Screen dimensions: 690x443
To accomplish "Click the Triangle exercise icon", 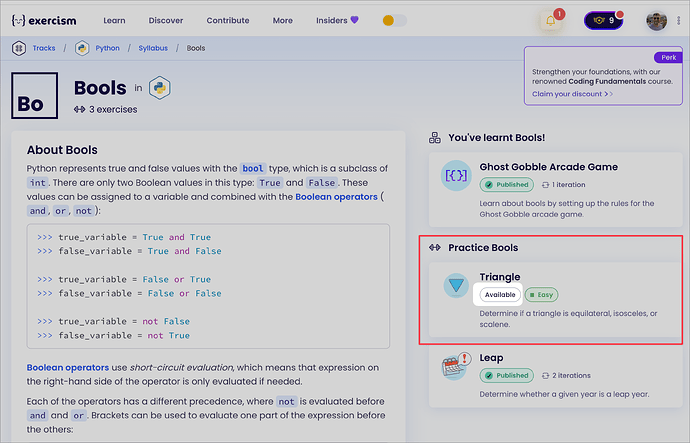I will [456, 285].
